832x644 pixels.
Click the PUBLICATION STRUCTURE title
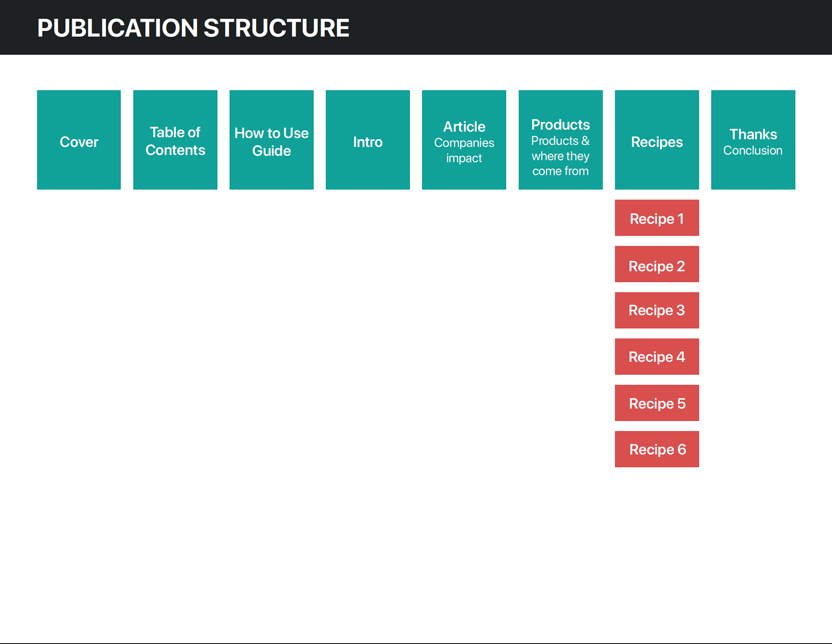tap(193, 28)
